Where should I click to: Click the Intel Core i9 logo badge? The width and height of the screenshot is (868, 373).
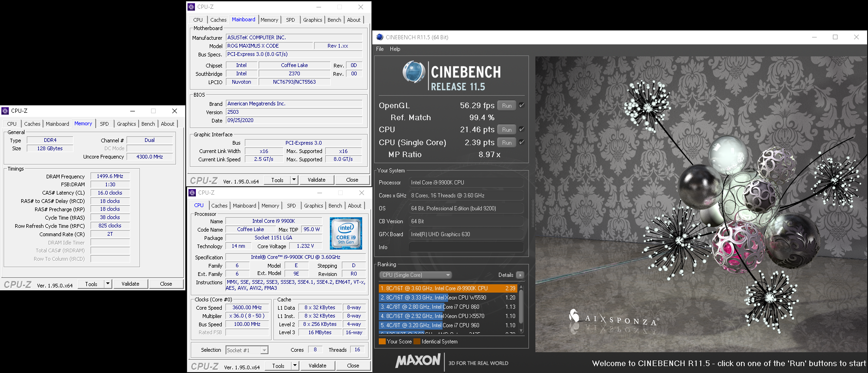(x=346, y=233)
